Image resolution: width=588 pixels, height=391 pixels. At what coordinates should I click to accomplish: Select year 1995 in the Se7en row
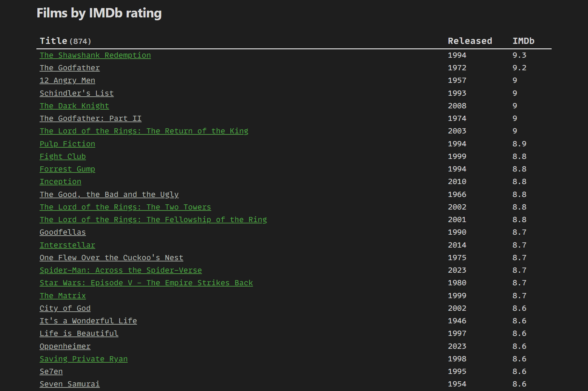click(457, 371)
